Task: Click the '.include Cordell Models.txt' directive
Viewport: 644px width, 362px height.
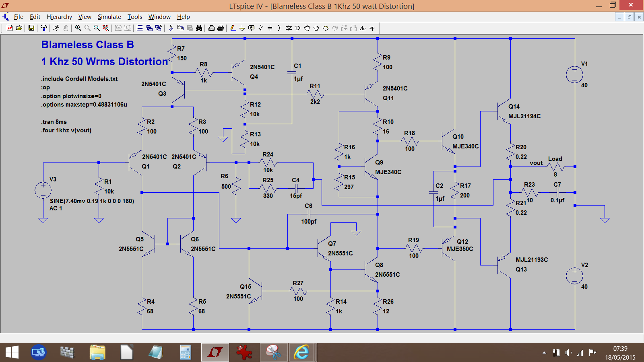Action: click(79, 79)
